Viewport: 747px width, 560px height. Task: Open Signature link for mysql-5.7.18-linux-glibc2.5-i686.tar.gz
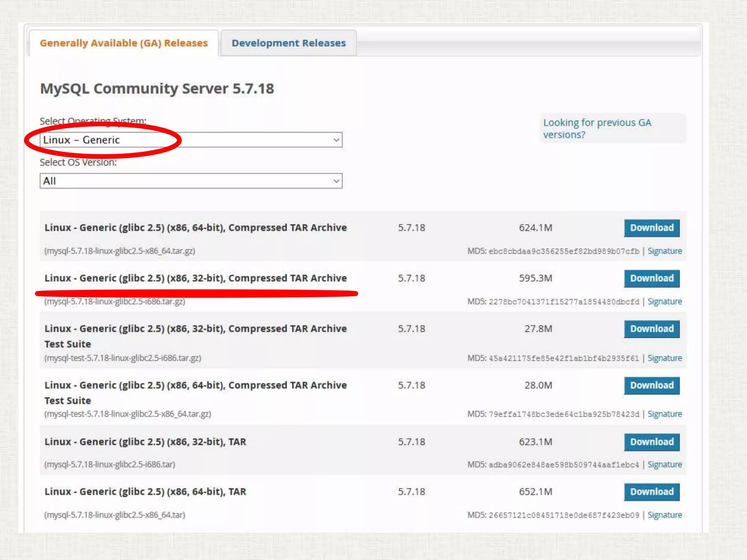click(x=665, y=302)
